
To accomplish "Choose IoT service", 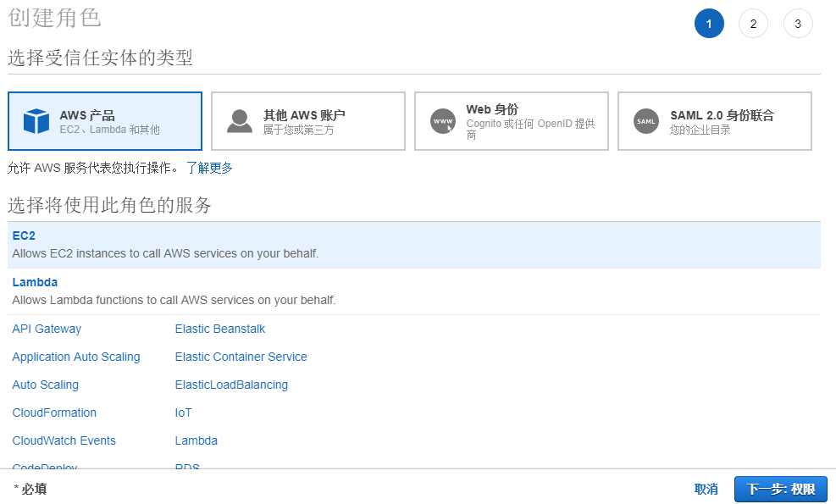I will [184, 413].
